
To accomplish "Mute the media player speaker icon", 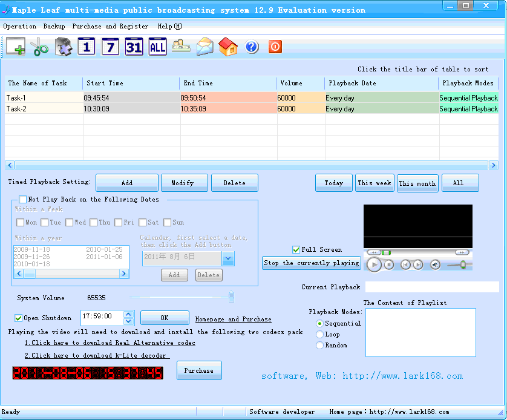I will 435,265.
